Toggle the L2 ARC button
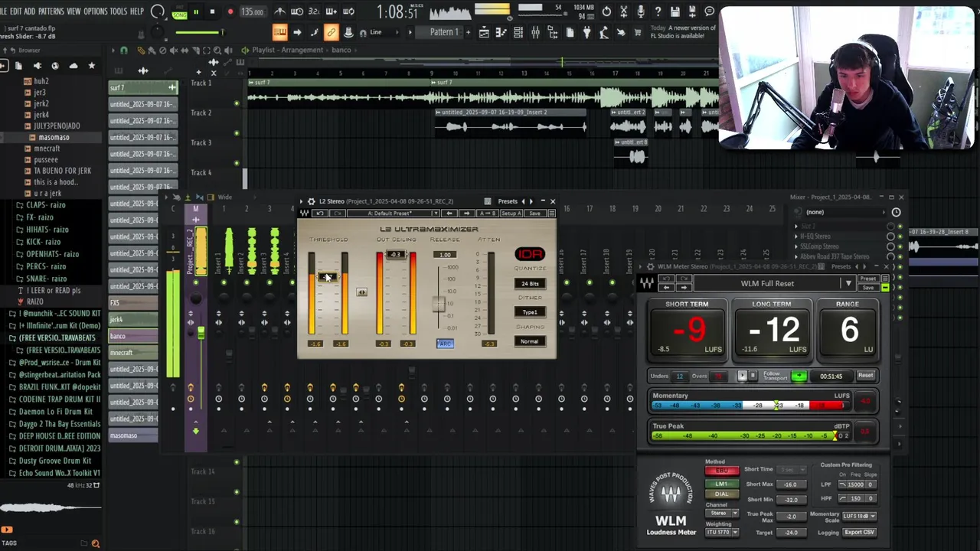 click(x=445, y=344)
